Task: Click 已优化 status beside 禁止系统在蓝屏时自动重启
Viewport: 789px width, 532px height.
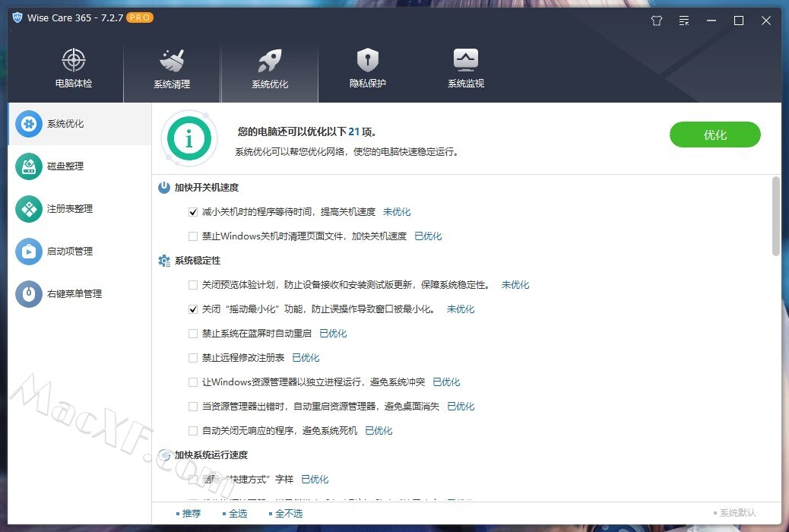Action: click(333, 333)
